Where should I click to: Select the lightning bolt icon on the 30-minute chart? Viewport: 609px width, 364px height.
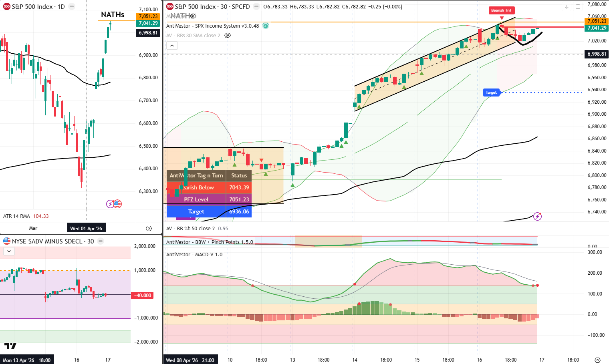[537, 216]
